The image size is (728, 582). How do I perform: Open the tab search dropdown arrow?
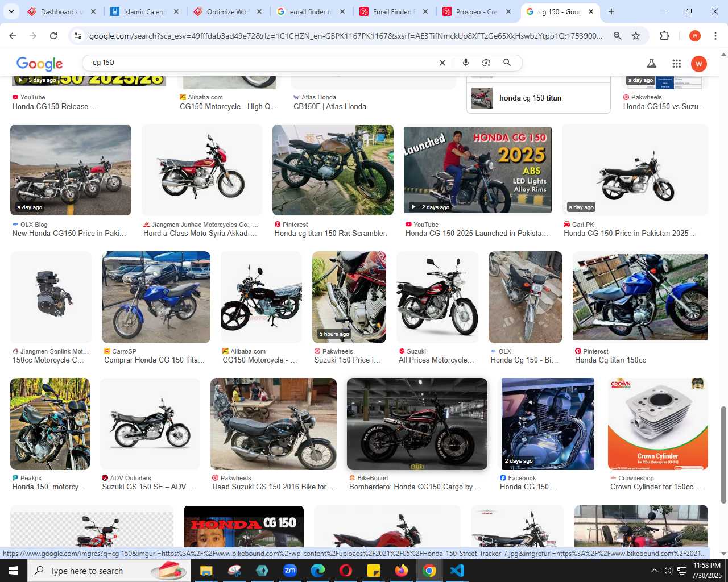[x=11, y=11]
